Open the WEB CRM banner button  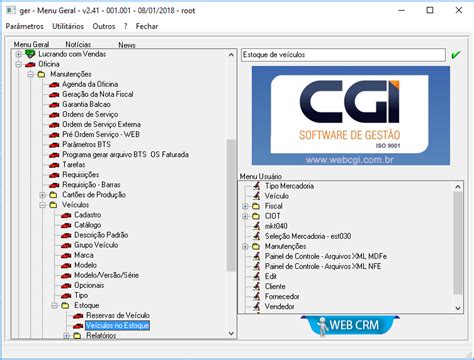[x=350, y=325]
